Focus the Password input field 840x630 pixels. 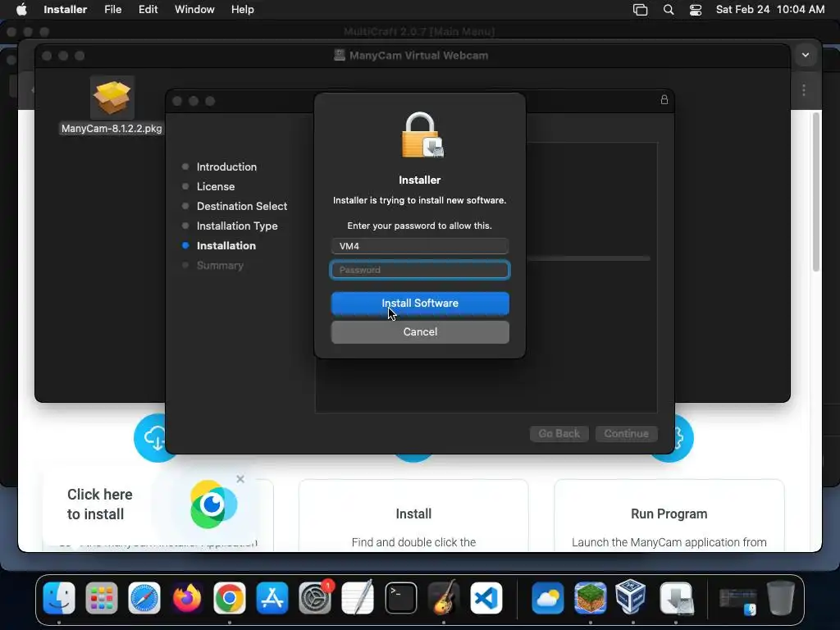coord(420,270)
